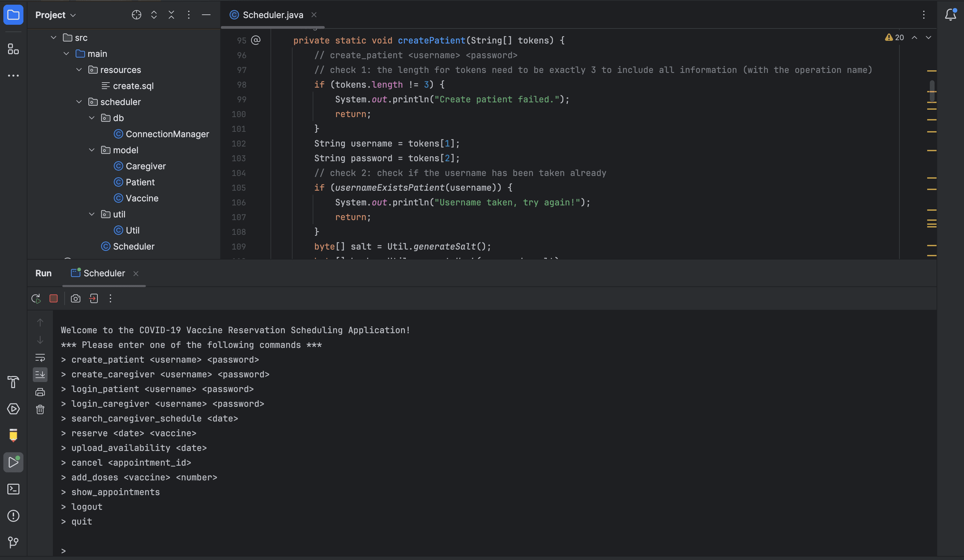Screen dimensions: 964x560
Task: Open the Project view dropdown
Action: pos(56,15)
